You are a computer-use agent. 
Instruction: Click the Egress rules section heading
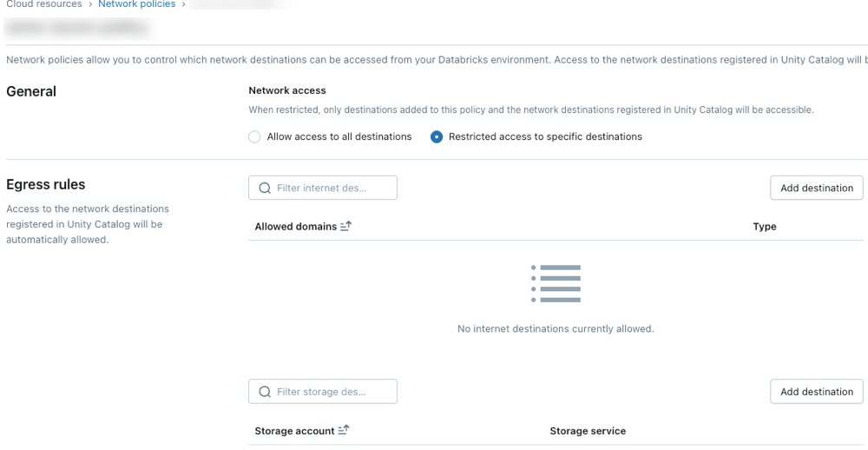pos(46,184)
